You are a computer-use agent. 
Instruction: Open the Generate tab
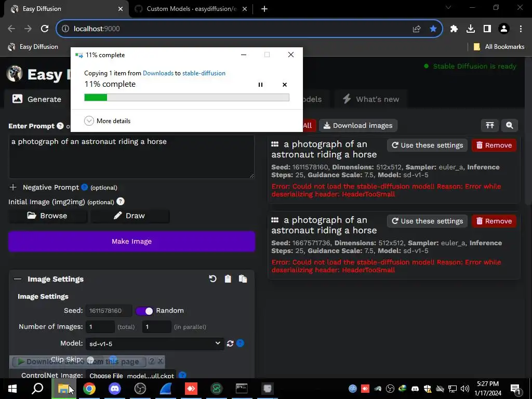(37, 99)
